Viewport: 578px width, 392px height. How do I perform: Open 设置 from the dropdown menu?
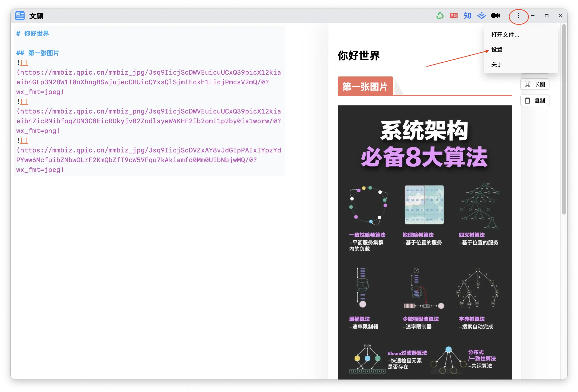(497, 49)
